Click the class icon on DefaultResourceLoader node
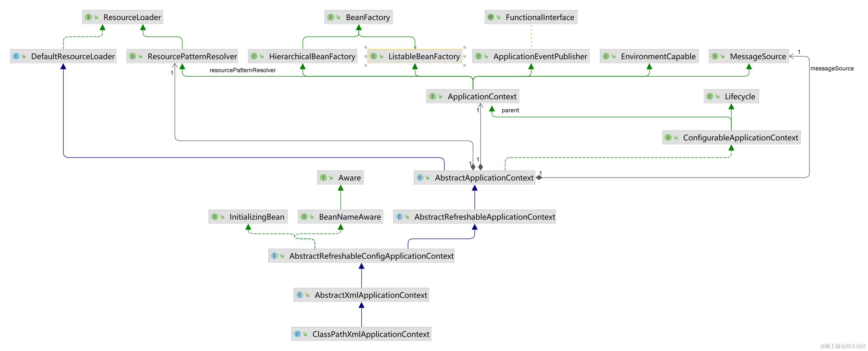868x351 pixels. point(16,56)
